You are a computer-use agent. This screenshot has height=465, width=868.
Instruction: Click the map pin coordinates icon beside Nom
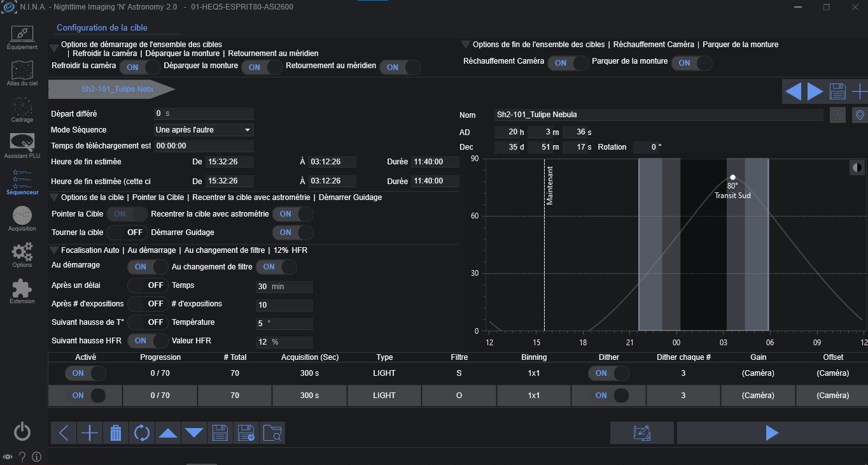(860, 115)
